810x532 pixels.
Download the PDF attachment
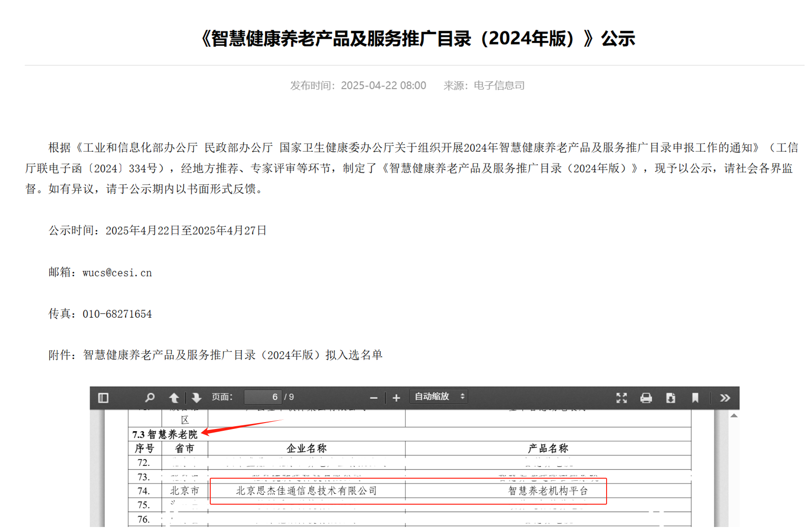point(670,398)
